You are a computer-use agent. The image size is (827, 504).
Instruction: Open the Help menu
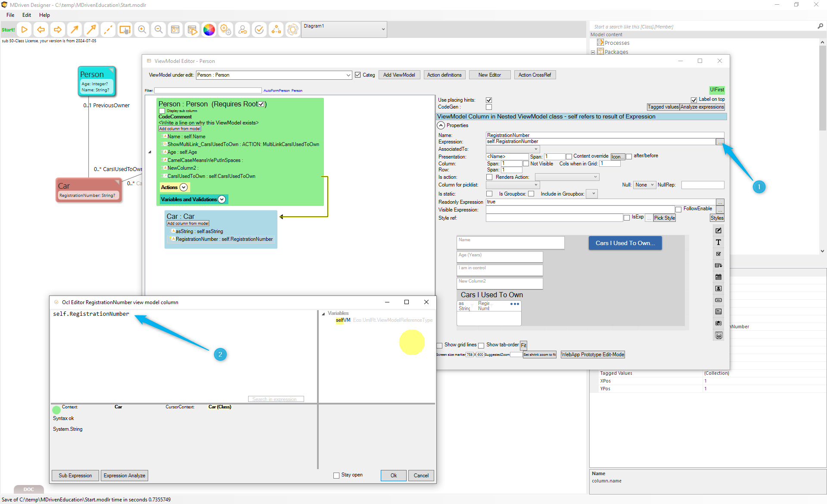tap(44, 15)
